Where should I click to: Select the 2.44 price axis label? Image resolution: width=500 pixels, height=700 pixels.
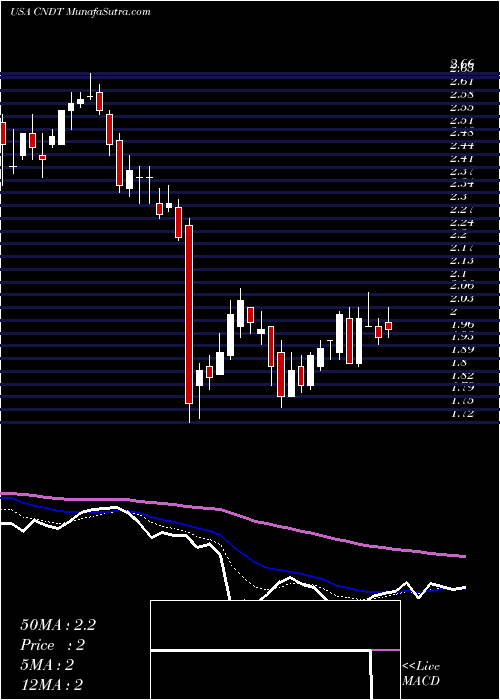[x=462, y=146]
